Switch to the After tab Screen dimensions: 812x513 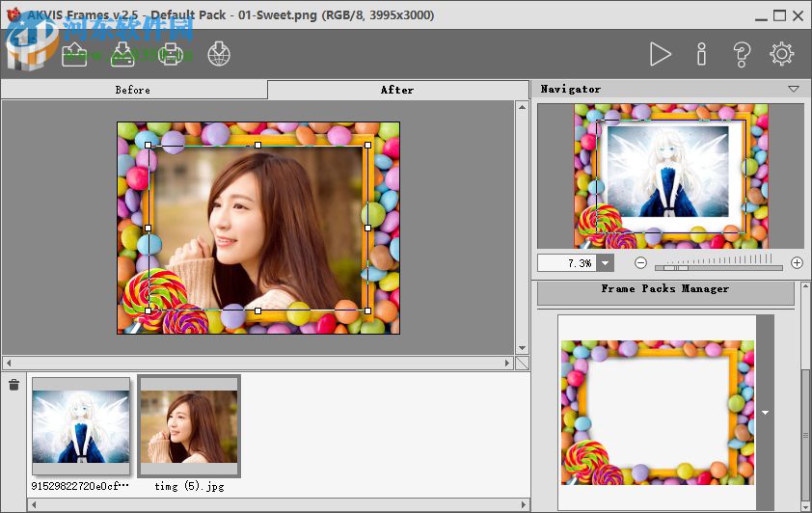tap(397, 90)
